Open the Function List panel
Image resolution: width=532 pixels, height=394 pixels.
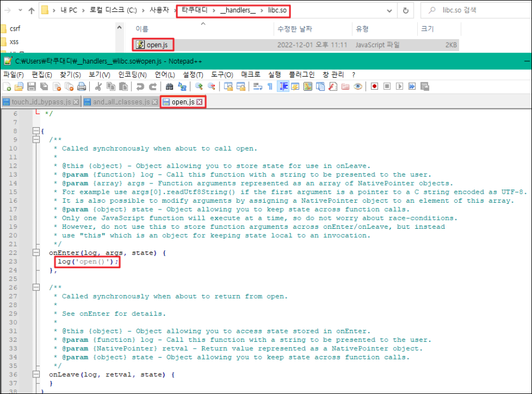[333, 87]
